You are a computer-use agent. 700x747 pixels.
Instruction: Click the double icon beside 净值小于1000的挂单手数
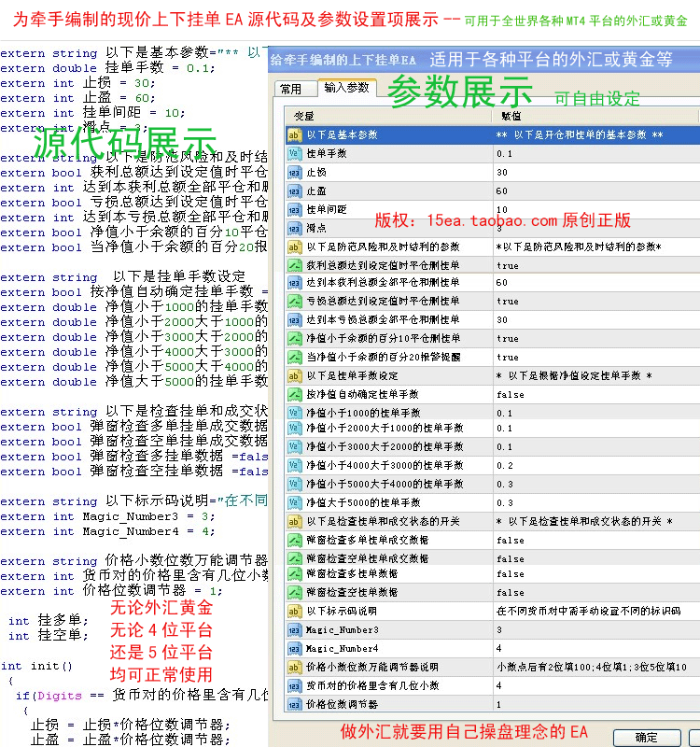[x=294, y=413]
